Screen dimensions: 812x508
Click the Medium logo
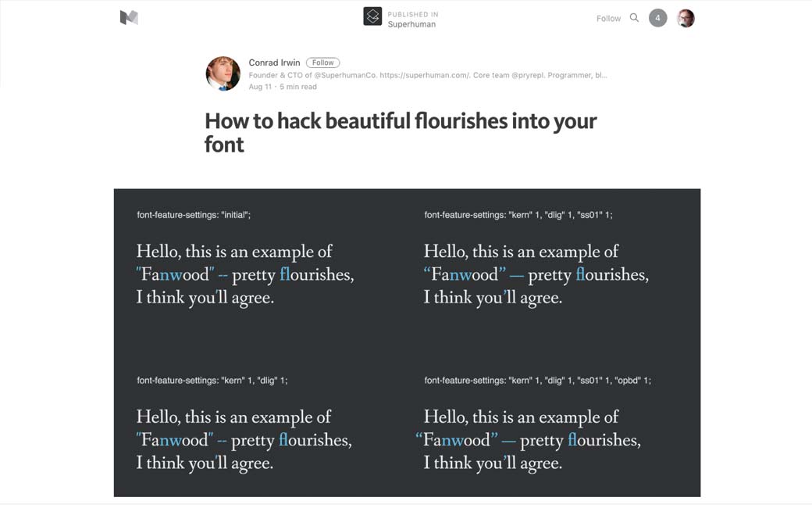[x=129, y=17]
